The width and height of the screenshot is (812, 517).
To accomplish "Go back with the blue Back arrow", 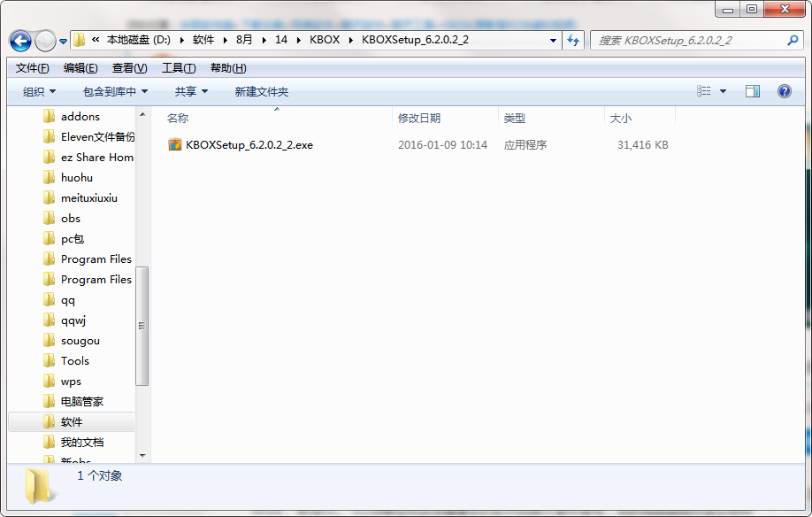I will [20, 41].
